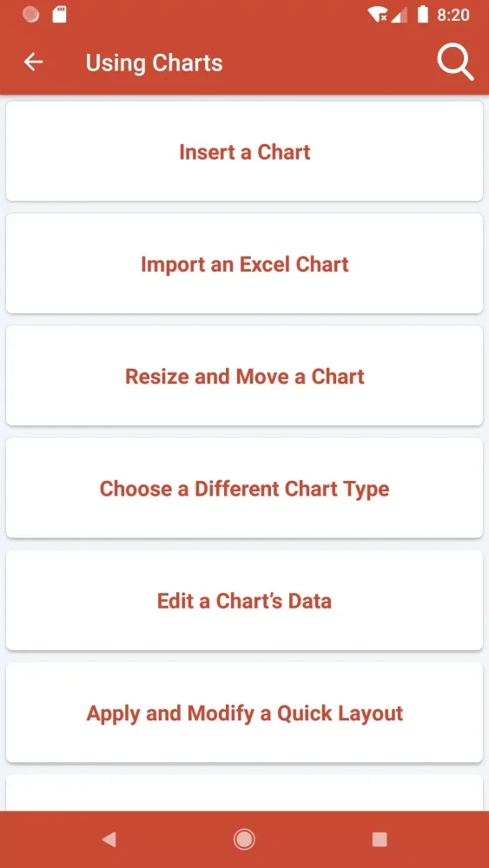Tap the Android recents square button
Screen dimensions: 489x868
coord(380,839)
